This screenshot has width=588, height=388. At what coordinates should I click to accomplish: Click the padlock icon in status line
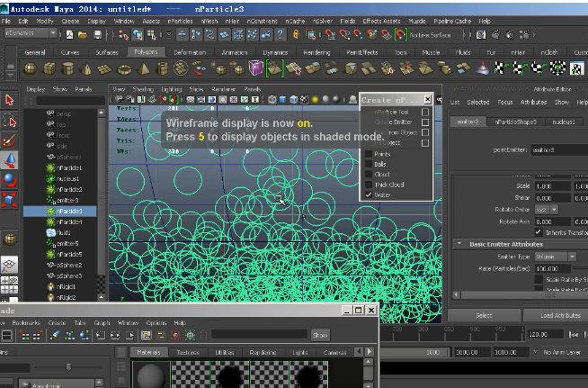297,34
